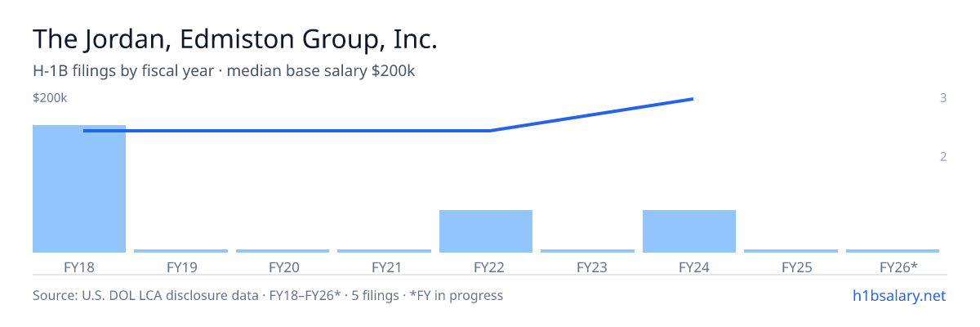Click the FY18 axis label
980x327 pixels.
[79, 267]
